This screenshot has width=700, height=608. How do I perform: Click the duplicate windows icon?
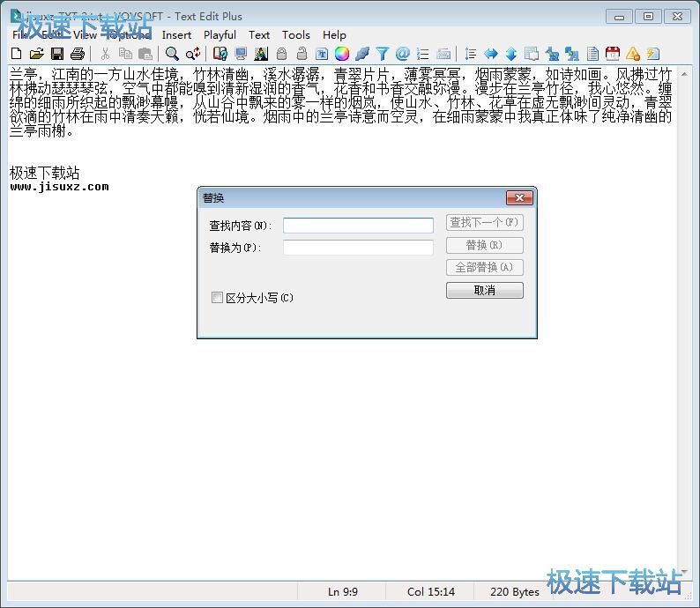coord(532,54)
